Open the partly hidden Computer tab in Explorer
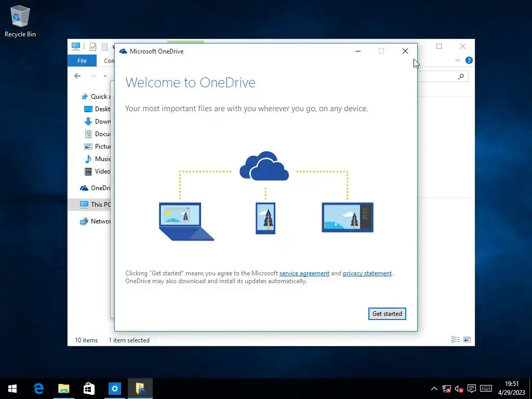The width and height of the screenshot is (532, 399). (109, 61)
